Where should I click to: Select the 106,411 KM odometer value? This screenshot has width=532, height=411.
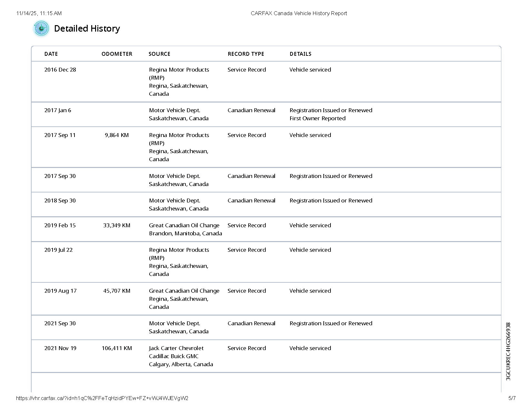tap(116, 348)
